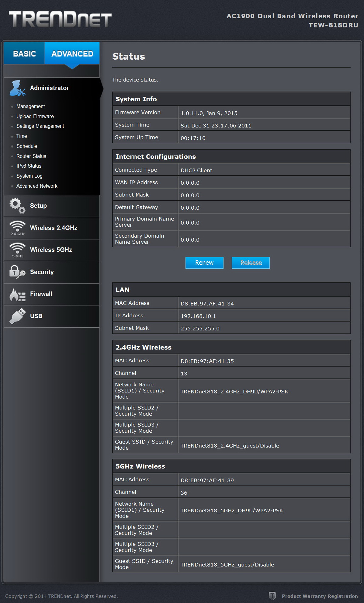The image size is (364, 603).
Task: Click the Setup gears icon
Action: tap(17, 206)
